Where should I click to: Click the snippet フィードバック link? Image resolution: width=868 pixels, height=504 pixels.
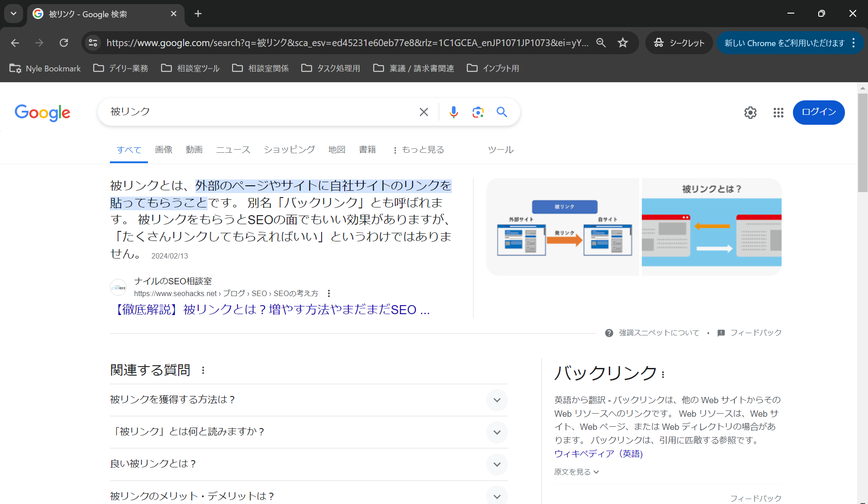(756, 333)
